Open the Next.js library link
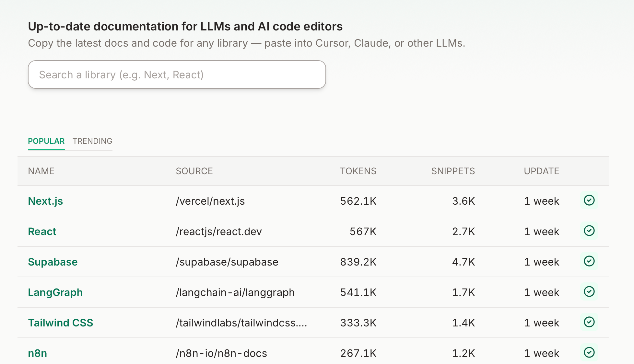The height and width of the screenshot is (364, 634). [45, 201]
